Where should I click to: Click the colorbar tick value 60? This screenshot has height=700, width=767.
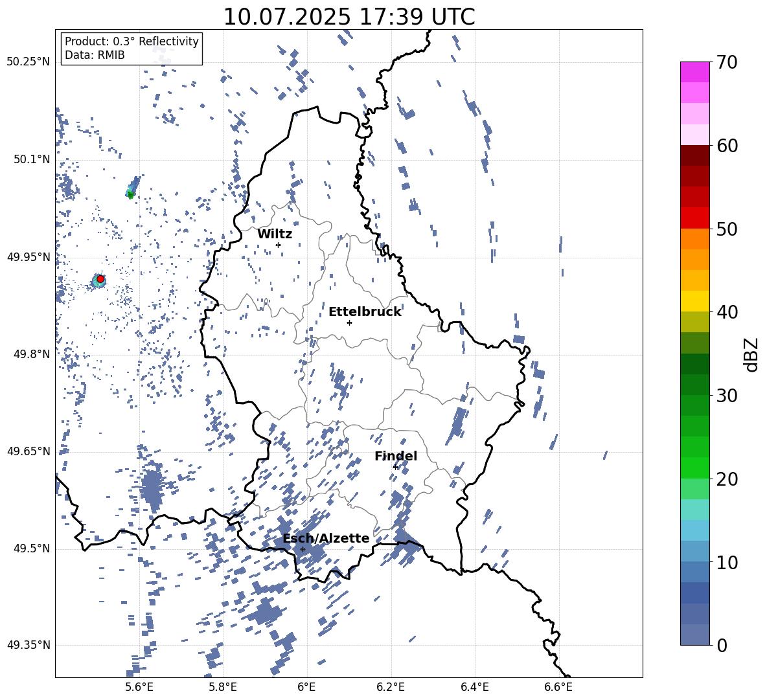click(x=727, y=146)
